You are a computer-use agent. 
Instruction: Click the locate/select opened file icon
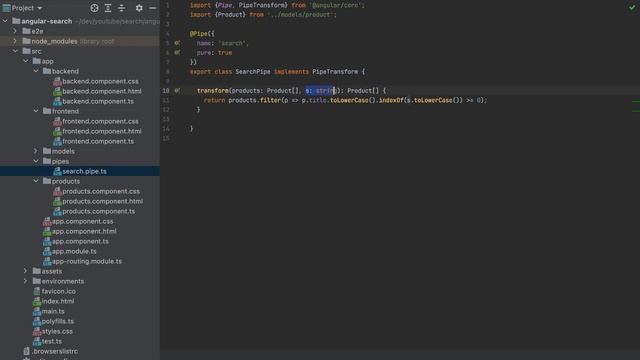click(94, 8)
